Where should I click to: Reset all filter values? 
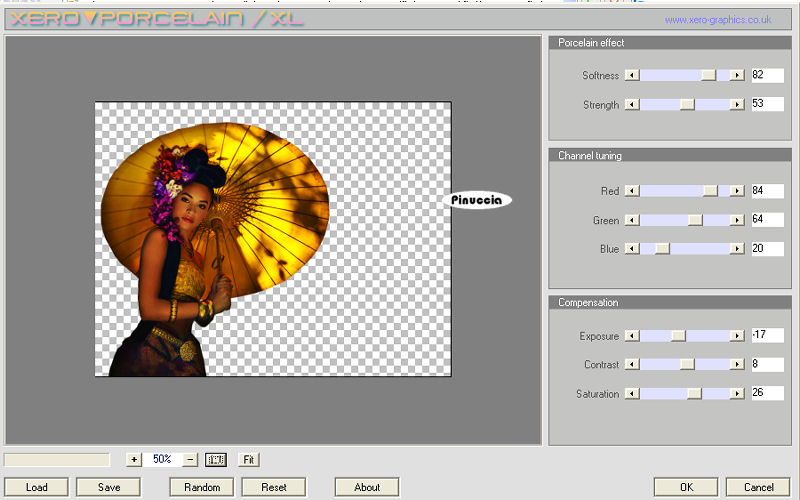[x=274, y=487]
